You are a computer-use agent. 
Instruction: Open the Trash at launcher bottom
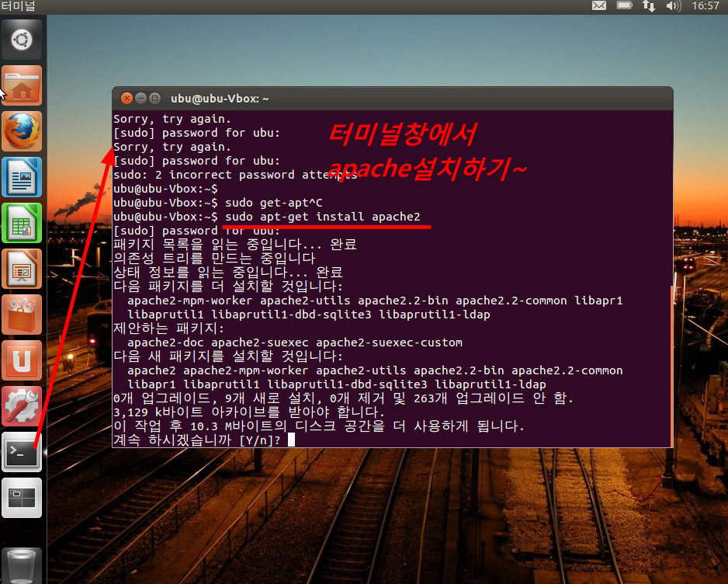21,565
